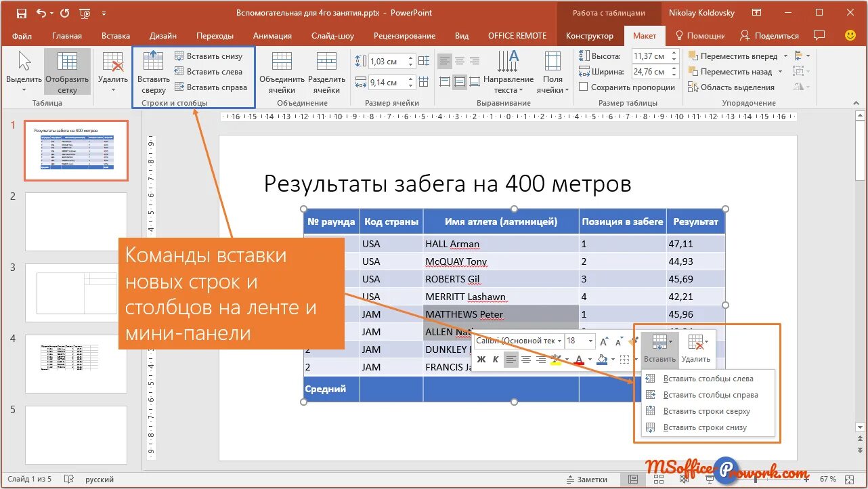Click the Разделить ячейки button
The width and height of the screenshot is (868, 489).
327,72
